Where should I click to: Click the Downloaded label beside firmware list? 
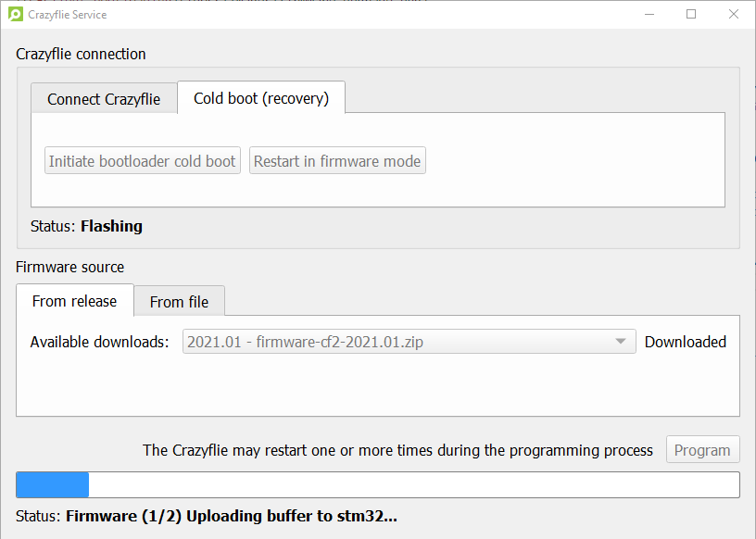pos(686,342)
